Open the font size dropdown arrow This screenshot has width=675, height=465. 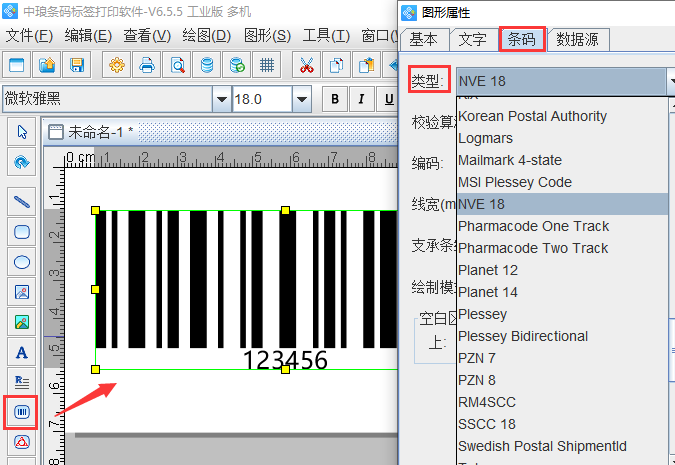(302, 99)
